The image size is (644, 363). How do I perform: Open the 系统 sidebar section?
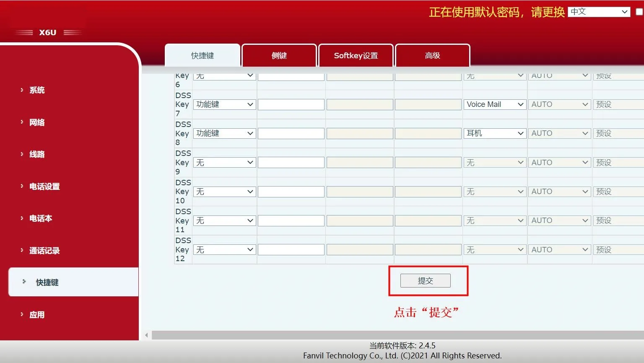coord(37,90)
